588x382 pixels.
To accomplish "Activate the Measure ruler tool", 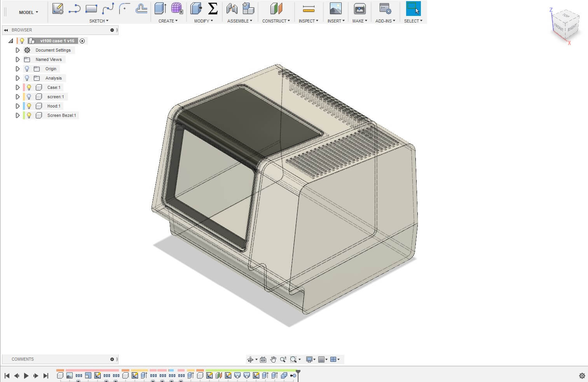I will 309,9.
